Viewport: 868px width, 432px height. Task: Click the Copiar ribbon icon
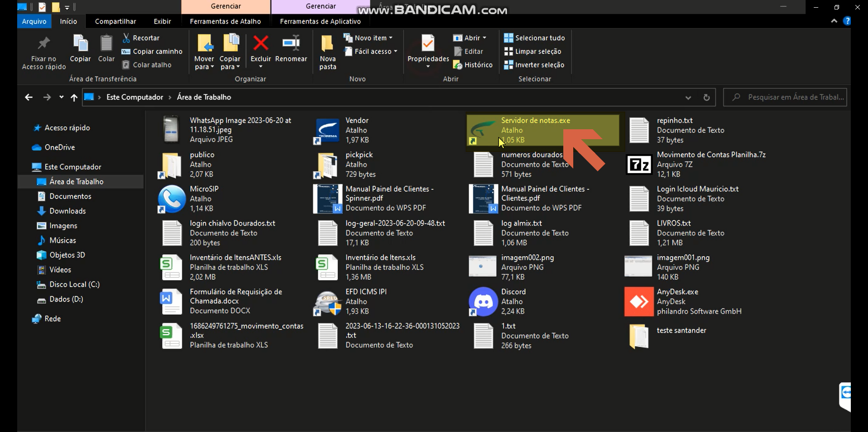(x=80, y=44)
